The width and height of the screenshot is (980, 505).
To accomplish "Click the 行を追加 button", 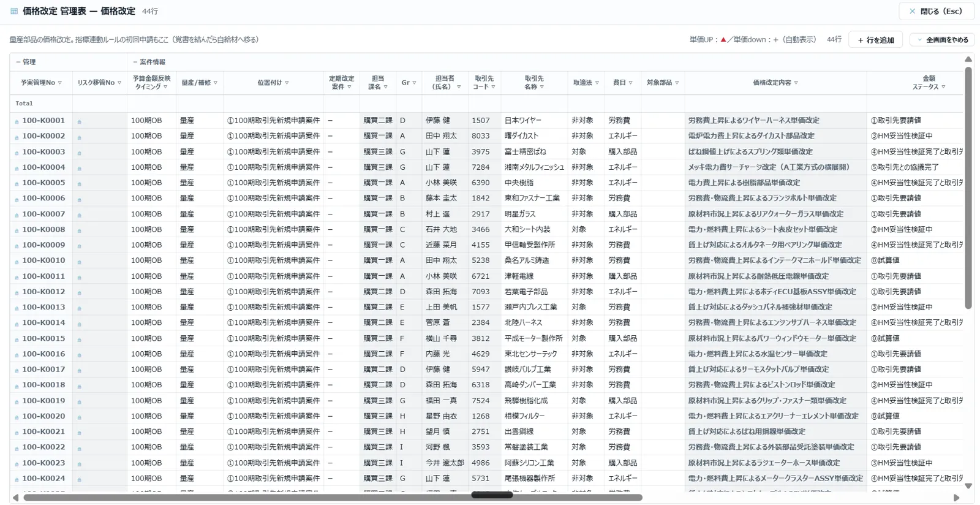I will (x=876, y=40).
